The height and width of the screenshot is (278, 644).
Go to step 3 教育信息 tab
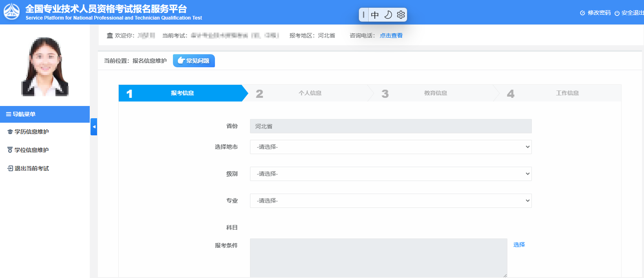click(x=435, y=93)
